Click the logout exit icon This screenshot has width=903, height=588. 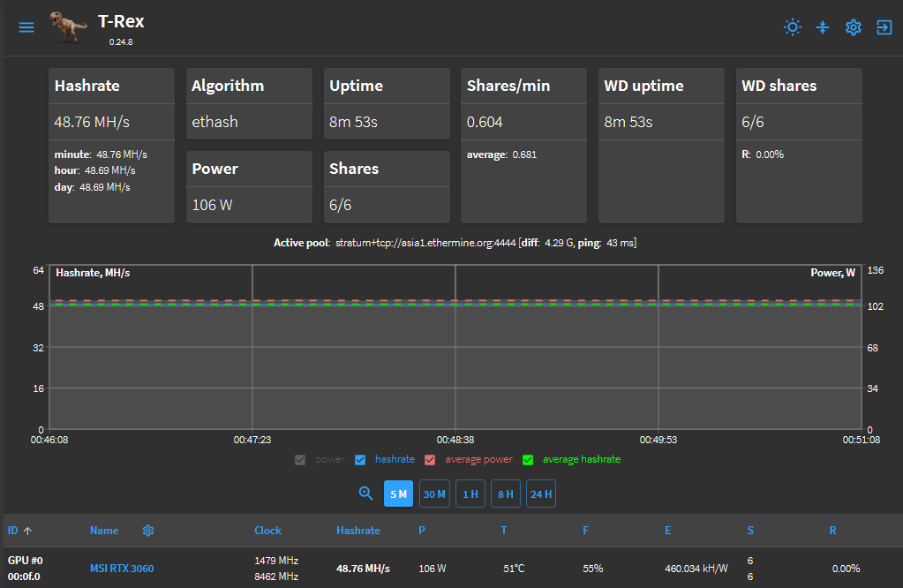[x=884, y=27]
